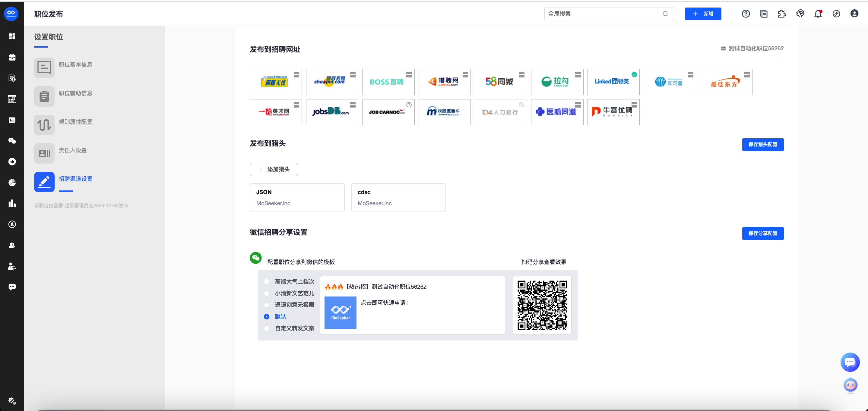Open the chat message icon in sidebar
868x411 pixels.
tap(12, 287)
